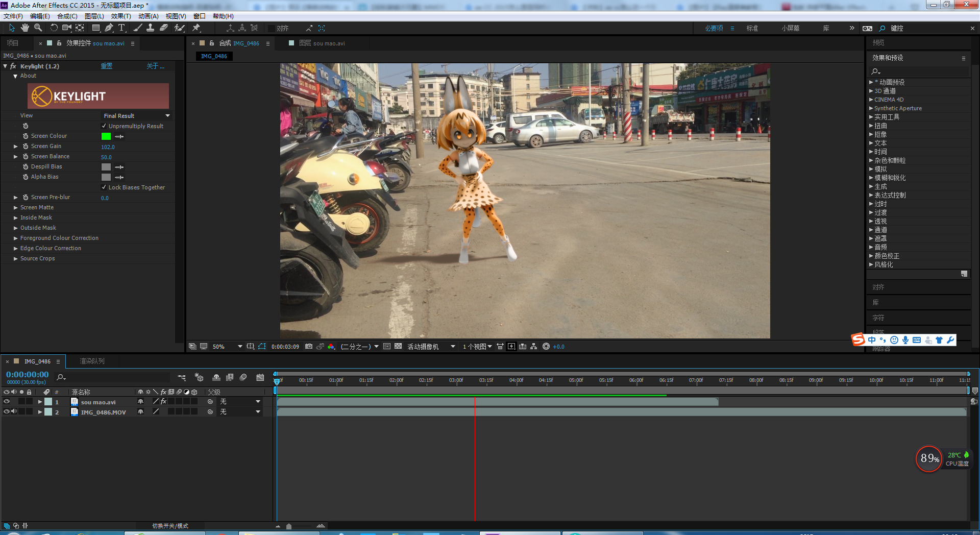Select the Zoom magnifier tool
The height and width of the screenshot is (535, 980).
coord(38,28)
